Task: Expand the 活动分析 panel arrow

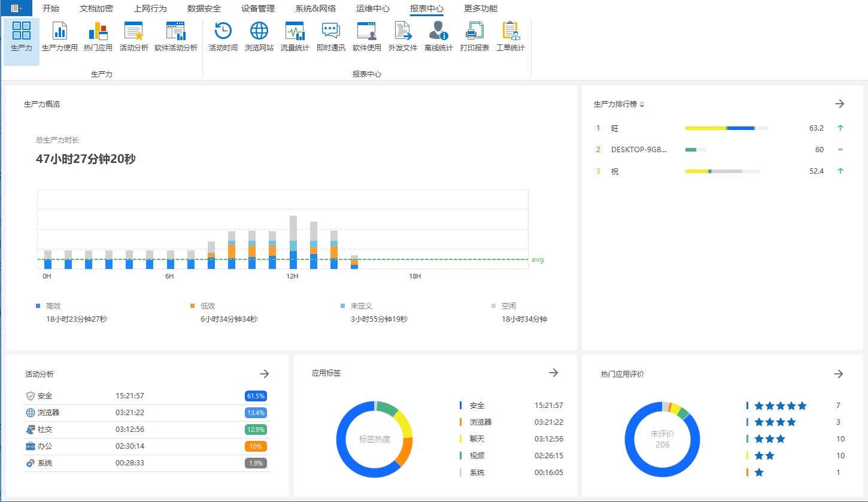Action: point(265,374)
